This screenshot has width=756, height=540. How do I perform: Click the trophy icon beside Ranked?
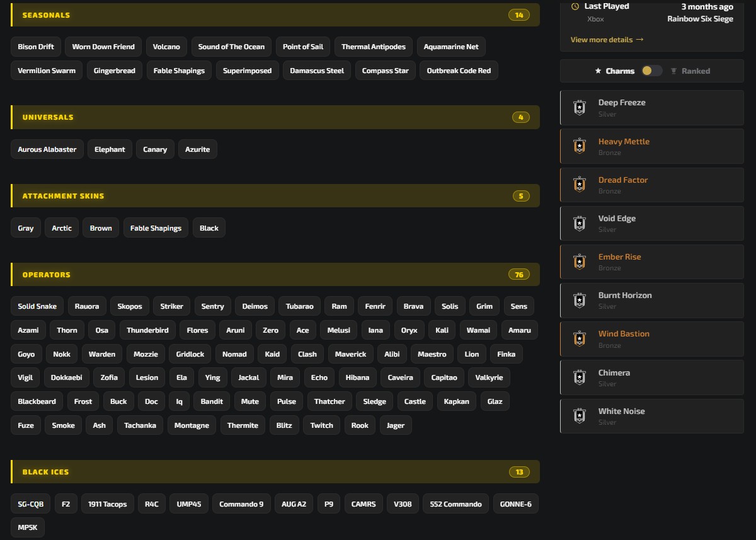(x=673, y=71)
